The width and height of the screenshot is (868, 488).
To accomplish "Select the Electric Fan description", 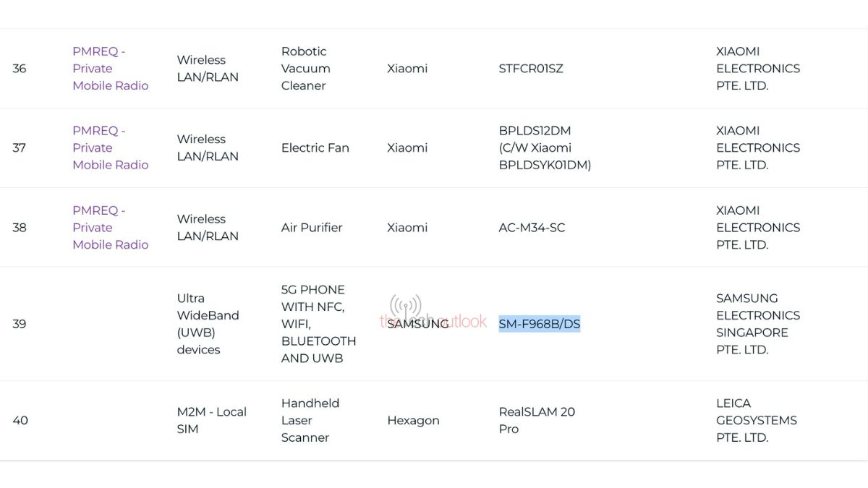I will pyautogui.click(x=315, y=147).
